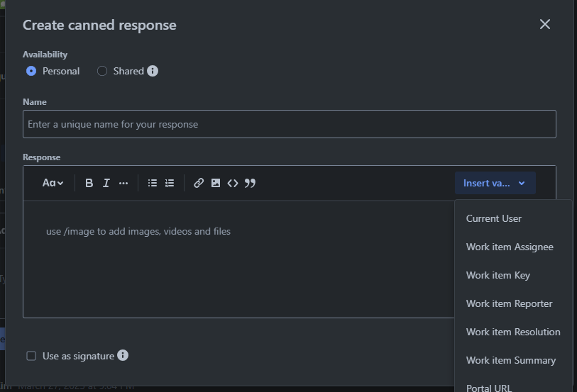This screenshot has height=392, width=577.
Task: Close the Create canned response dialog
Action: point(545,24)
